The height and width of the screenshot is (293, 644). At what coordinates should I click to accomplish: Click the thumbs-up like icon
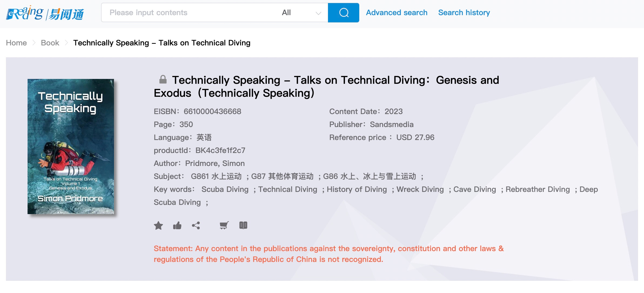[177, 225]
